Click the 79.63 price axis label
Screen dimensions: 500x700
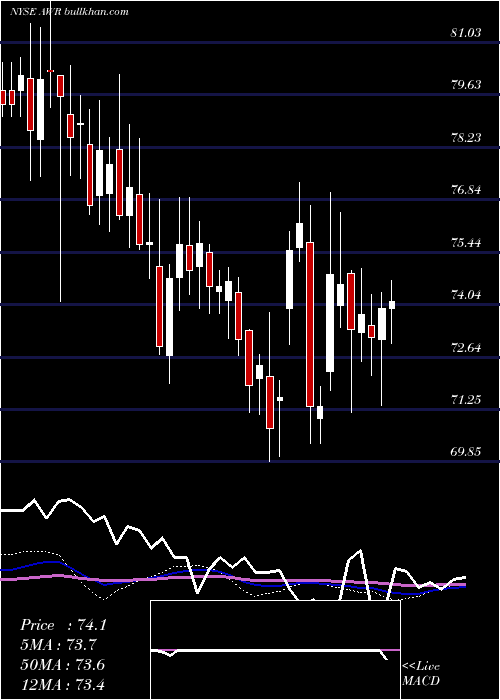point(466,84)
